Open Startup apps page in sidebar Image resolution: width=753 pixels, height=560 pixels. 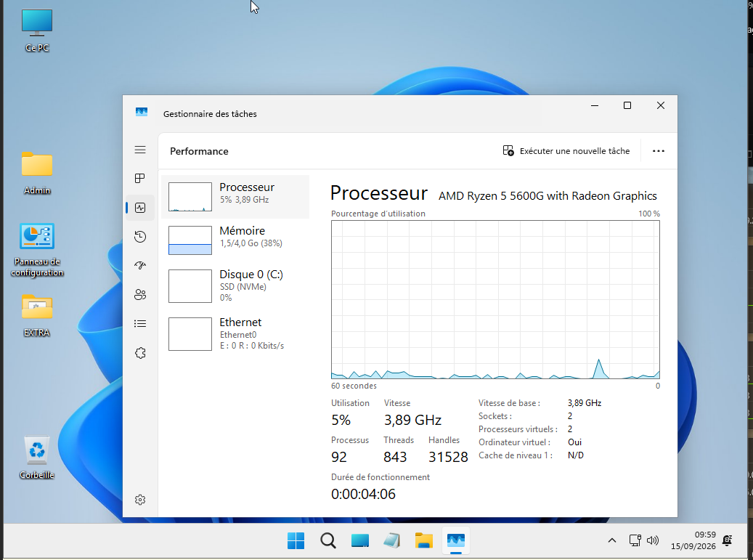point(140,266)
